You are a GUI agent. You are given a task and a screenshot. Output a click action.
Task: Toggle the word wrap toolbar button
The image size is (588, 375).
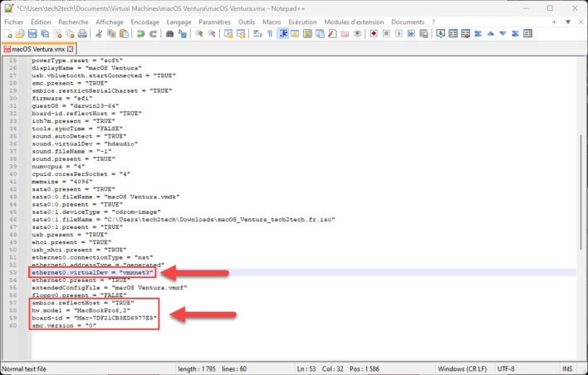tap(256, 34)
